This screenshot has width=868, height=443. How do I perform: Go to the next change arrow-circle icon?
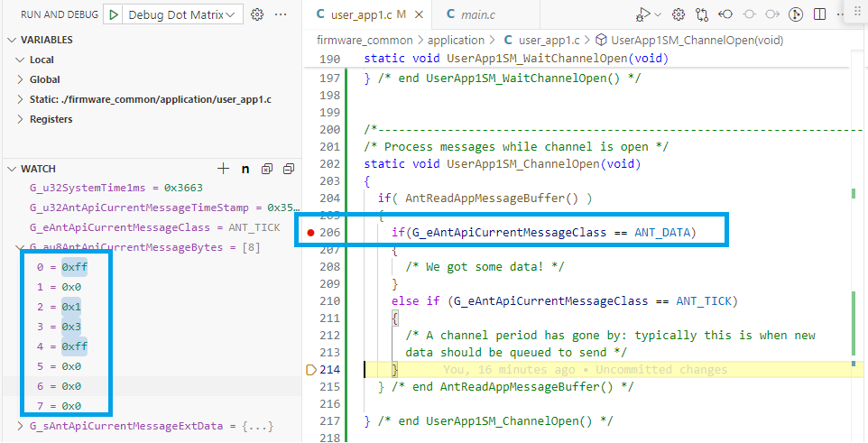point(772,15)
